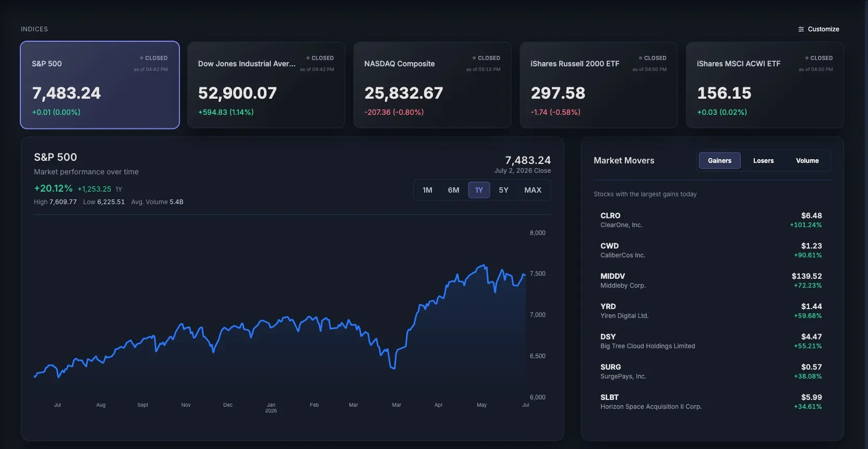Open the SURG SurgePays, Inc. row

712,371
